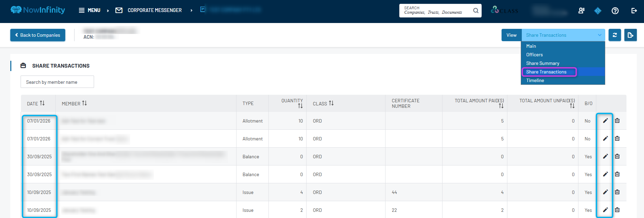644x218 pixels.
Task: Click the Search by member name field
Action: (x=57, y=82)
